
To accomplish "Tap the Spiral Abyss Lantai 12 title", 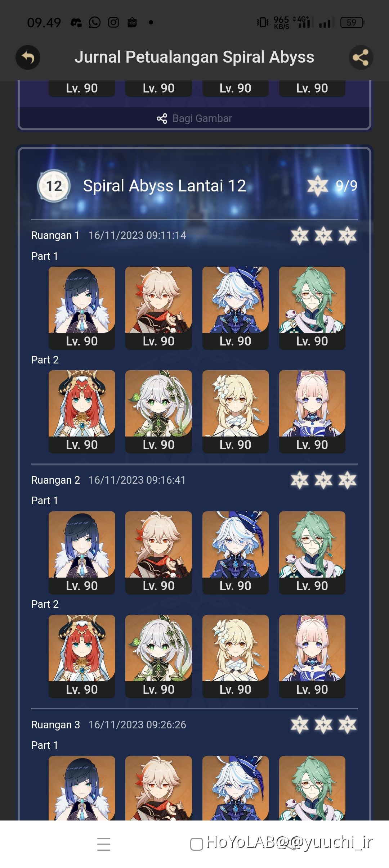I will tap(164, 186).
